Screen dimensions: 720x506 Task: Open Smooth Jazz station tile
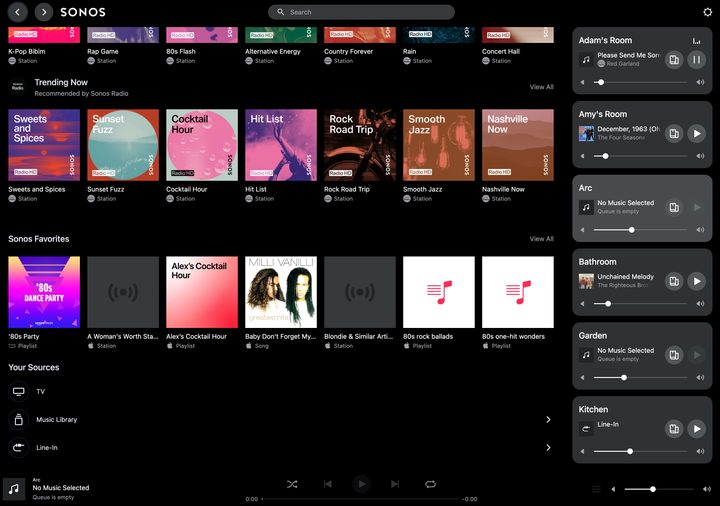[x=439, y=145]
